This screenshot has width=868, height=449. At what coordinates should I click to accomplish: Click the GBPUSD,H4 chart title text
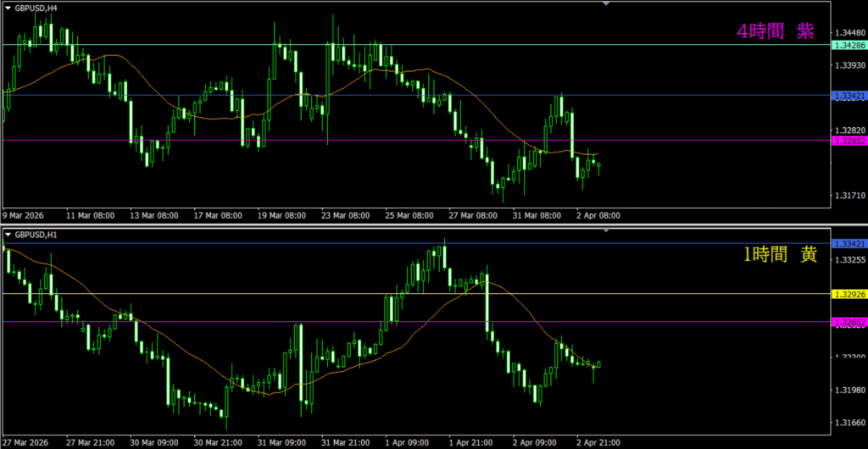pos(36,7)
